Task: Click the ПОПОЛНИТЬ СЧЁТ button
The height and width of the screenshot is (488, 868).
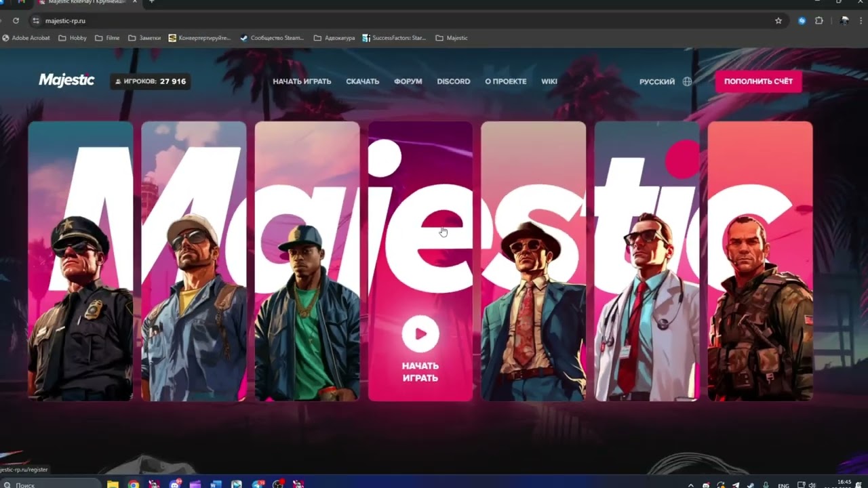Action: [758, 81]
